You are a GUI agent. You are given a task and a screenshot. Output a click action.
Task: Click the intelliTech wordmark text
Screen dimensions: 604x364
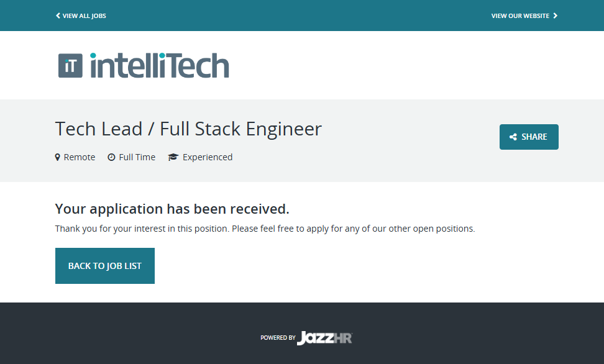point(160,65)
